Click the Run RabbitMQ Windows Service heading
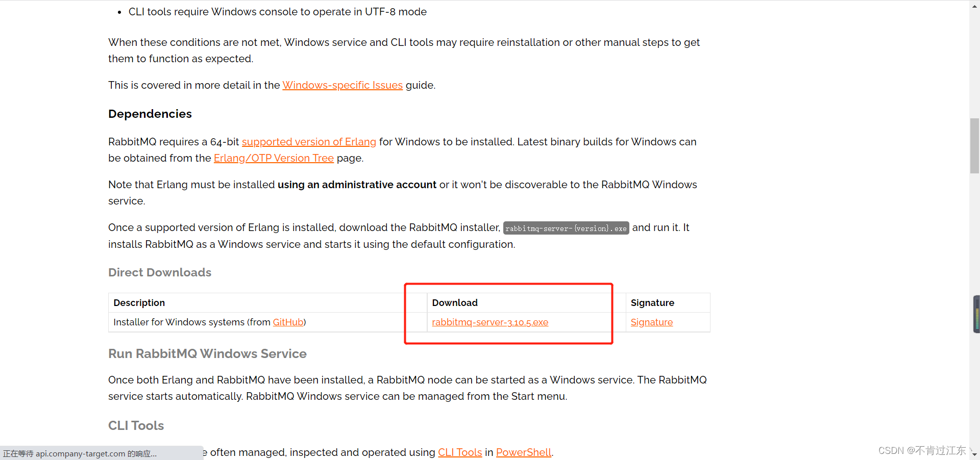This screenshot has height=460, width=980. (207, 354)
